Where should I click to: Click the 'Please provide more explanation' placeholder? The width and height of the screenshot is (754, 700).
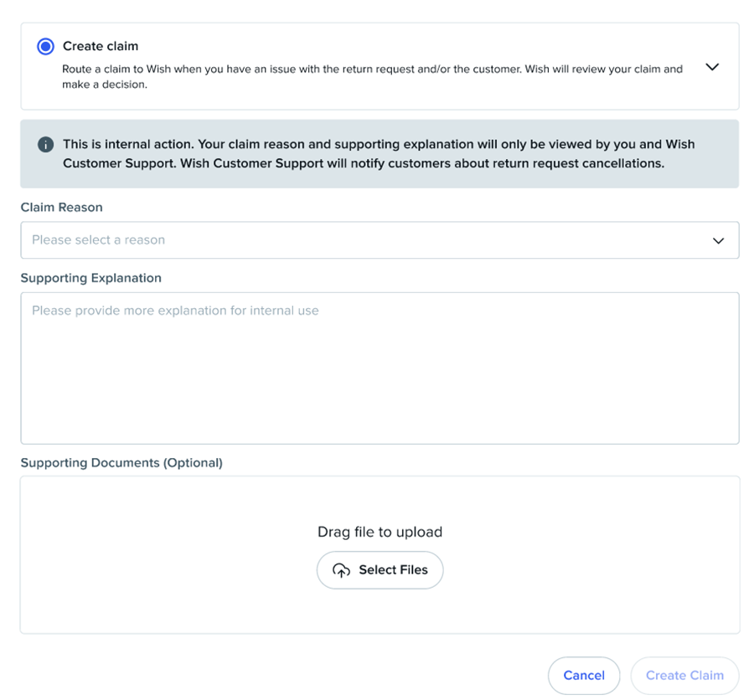pos(175,311)
